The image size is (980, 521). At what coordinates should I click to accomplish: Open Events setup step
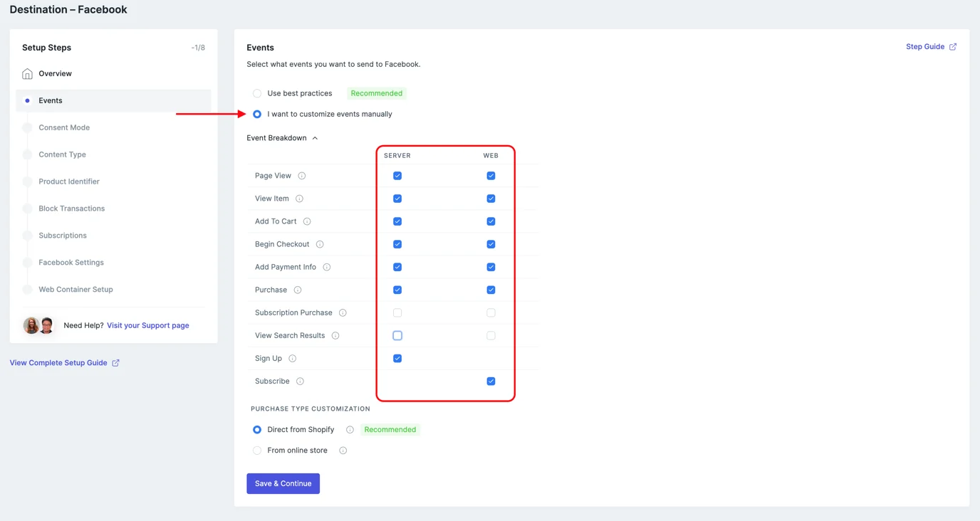point(113,100)
